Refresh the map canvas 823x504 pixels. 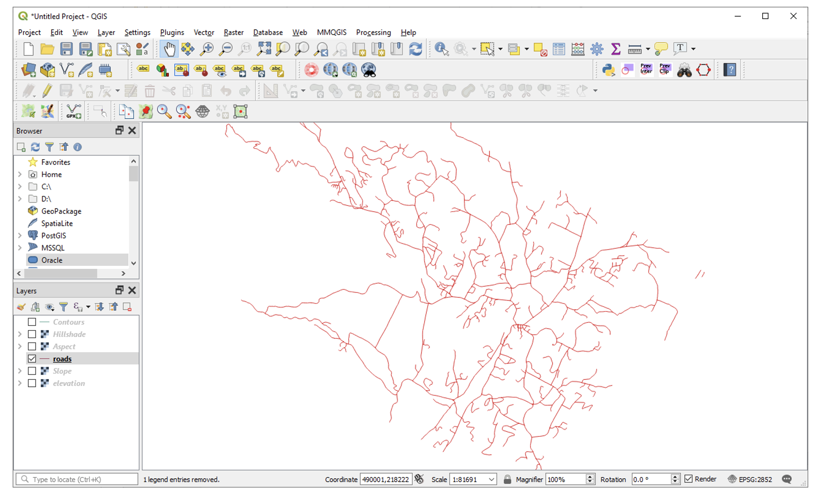(416, 49)
